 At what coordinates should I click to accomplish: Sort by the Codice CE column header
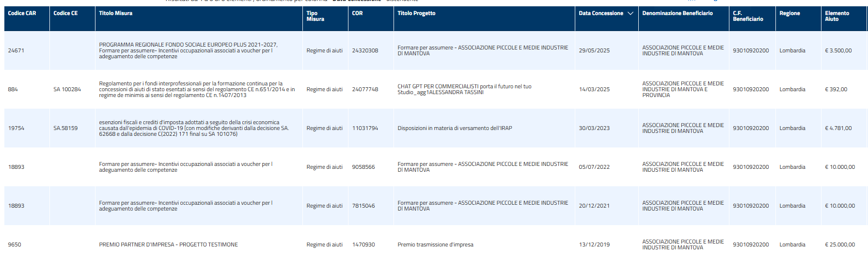pos(65,14)
